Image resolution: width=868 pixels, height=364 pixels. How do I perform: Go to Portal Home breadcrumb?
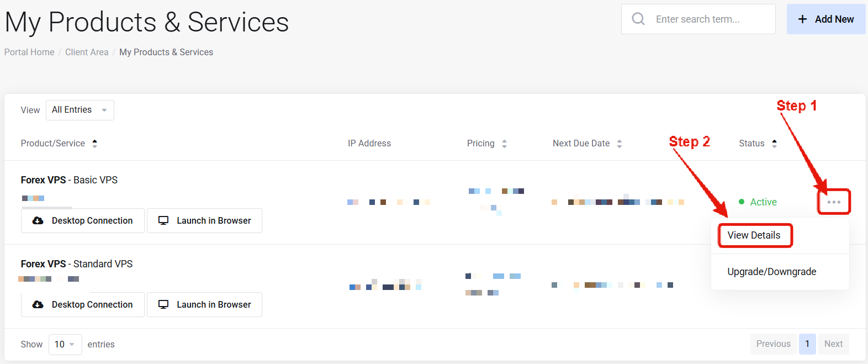point(29,52)
